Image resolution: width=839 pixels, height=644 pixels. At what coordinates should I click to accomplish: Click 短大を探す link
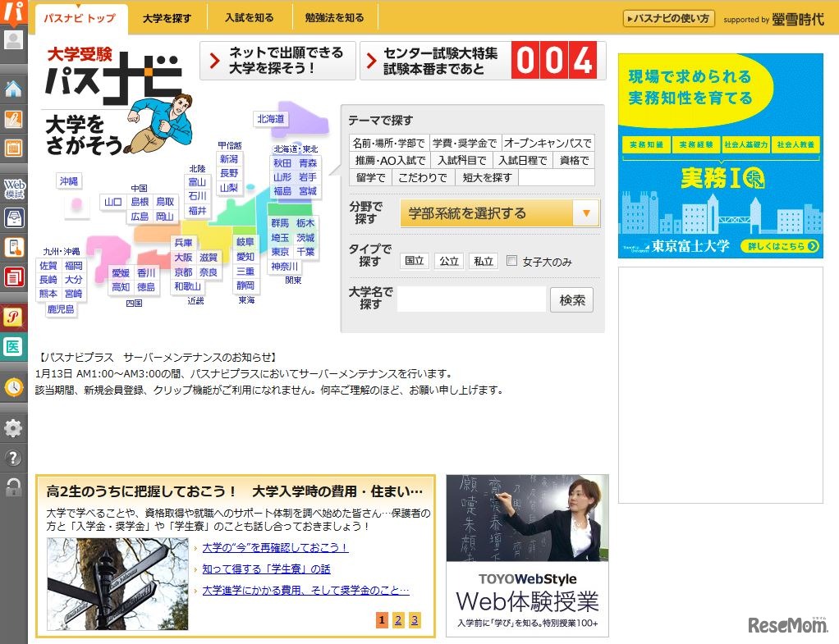(x=487, y=177)
